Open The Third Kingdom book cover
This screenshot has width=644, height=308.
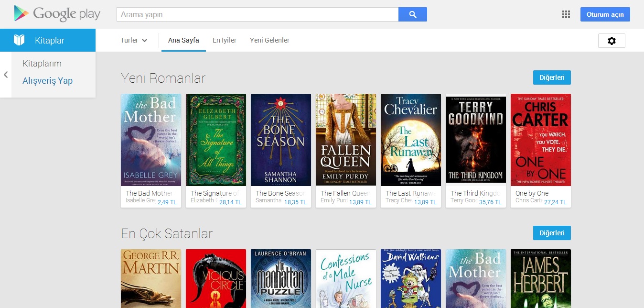(x=476, y=140)
